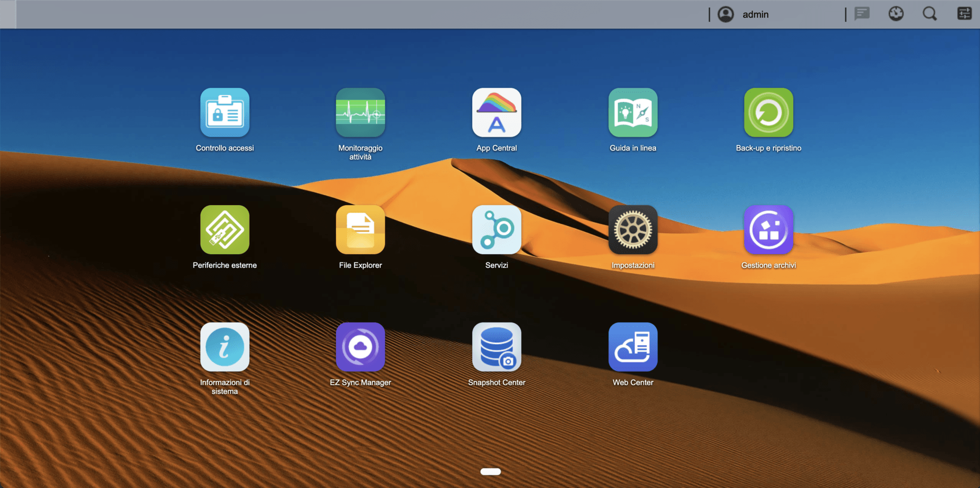This screenshot has width=980, height=488.
Task: Click the search magnifier icon
Action: pyautogui.click(x=929, y=14)
